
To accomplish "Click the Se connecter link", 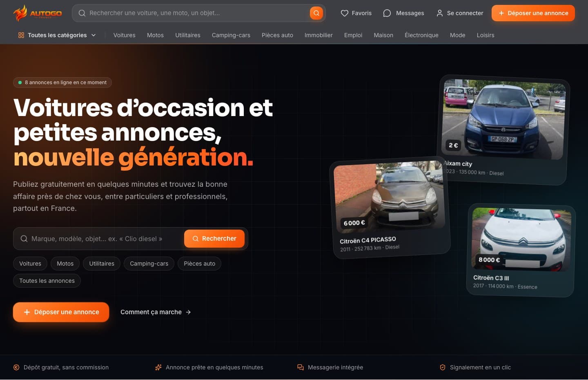I will (459, 13).
